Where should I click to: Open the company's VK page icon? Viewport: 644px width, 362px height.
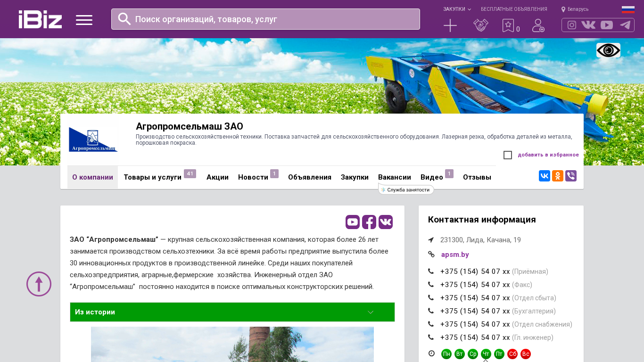386,222
